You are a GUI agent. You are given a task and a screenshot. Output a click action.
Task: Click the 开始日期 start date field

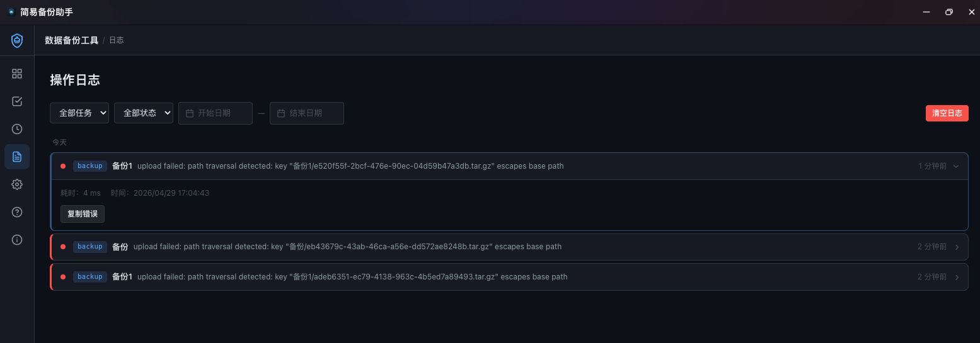[x=216, y=113]
